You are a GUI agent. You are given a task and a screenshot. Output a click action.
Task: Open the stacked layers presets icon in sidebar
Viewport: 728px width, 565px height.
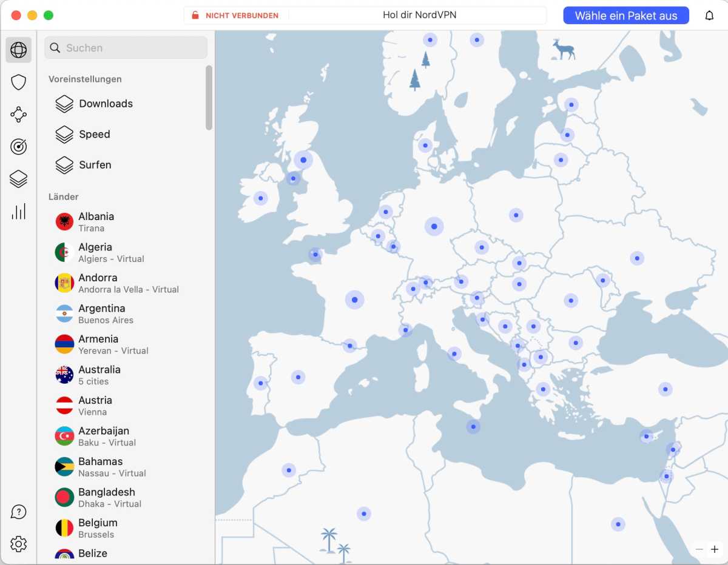(x=19, y=179)
